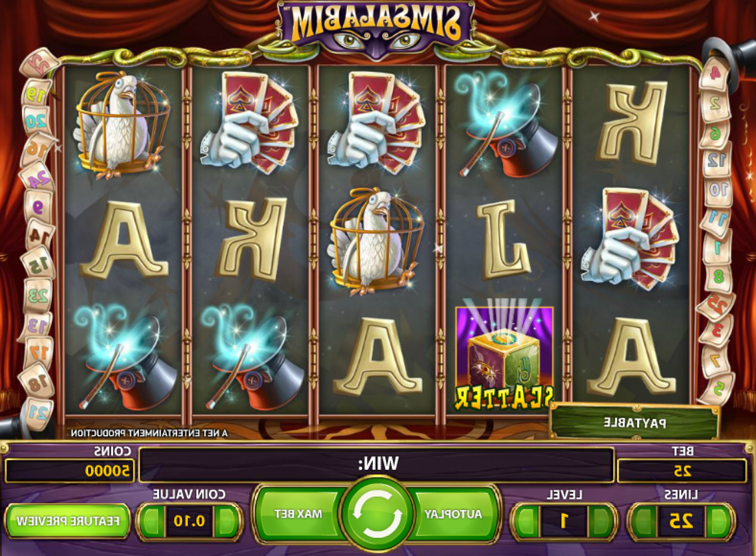
Task: Click right arrow of the Coin Value stepper
Action: 226,521
